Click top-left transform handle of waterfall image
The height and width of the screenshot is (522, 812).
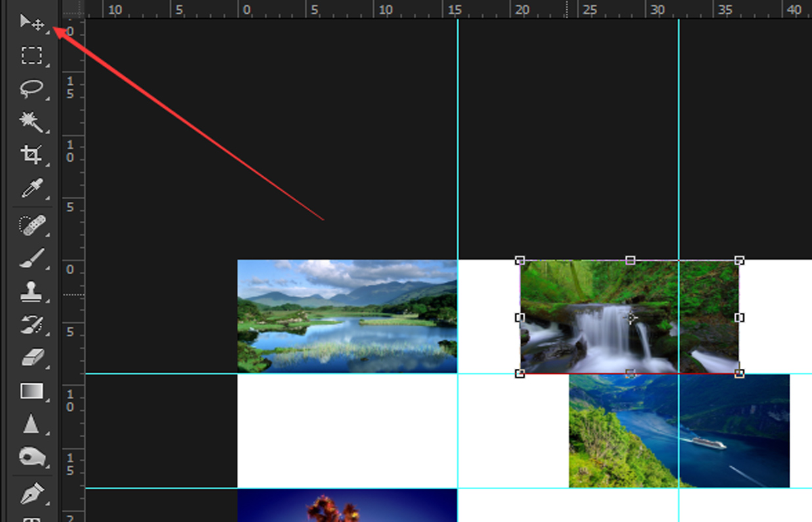click(520, 260)
